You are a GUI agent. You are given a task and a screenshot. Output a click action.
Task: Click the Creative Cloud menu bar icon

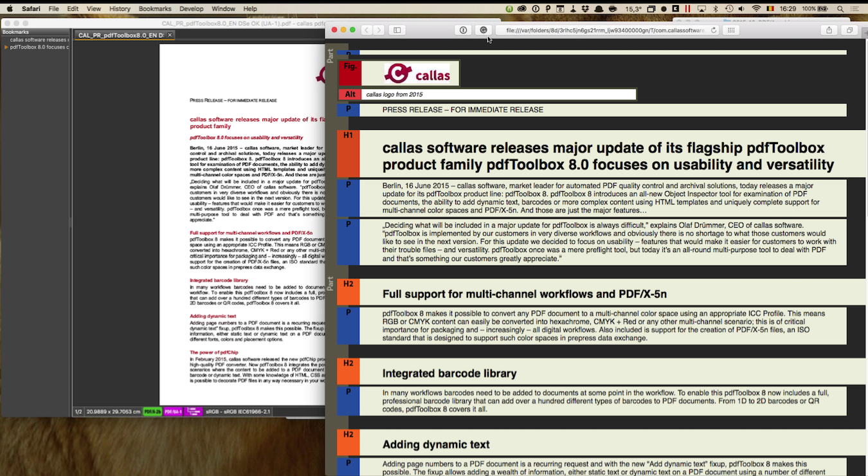click(x=522, y=9)
